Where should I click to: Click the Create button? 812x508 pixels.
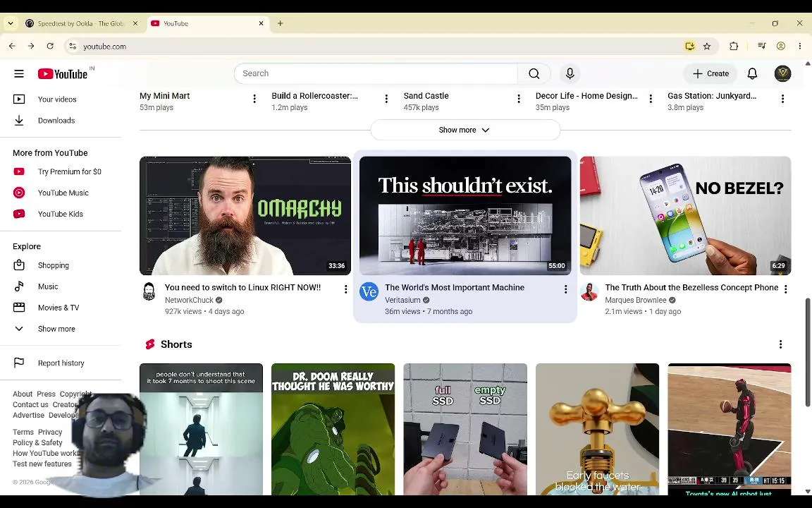click(x=710, y=73)
